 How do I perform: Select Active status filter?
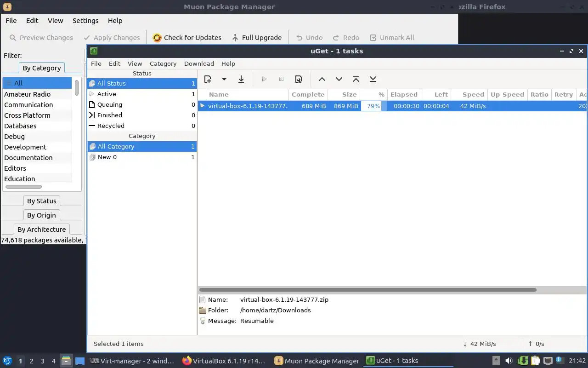point(142,94)
